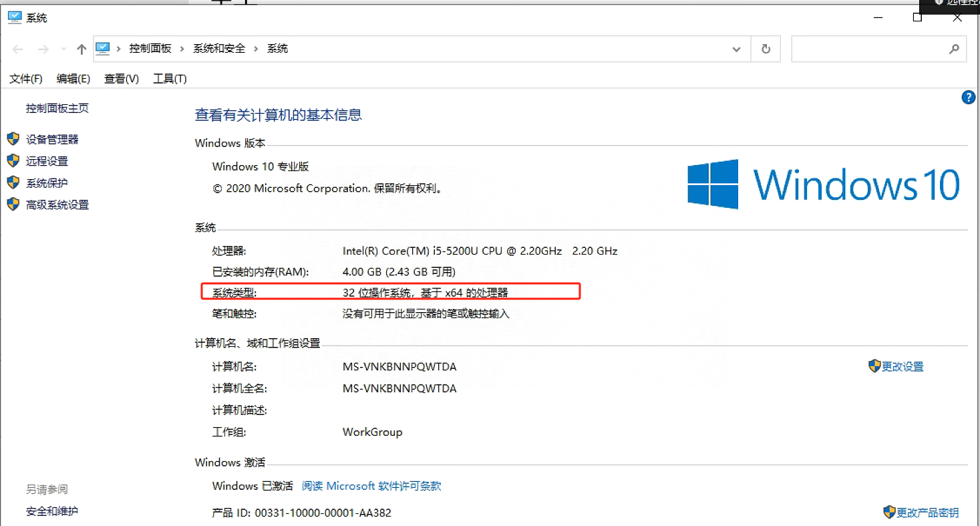Screen dimensions: 980x526
Task: Click the Control Panel search box
Action: point(878,49)
